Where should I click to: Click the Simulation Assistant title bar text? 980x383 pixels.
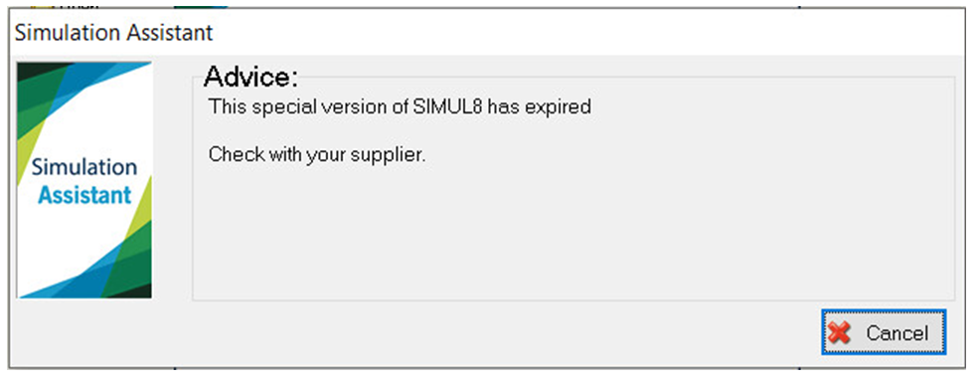[x=113, y=32]
